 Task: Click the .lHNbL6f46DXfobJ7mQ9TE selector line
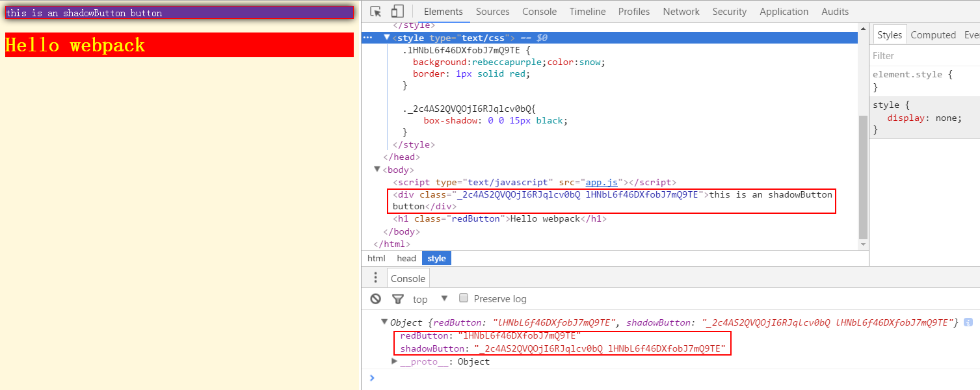(467, 49)
